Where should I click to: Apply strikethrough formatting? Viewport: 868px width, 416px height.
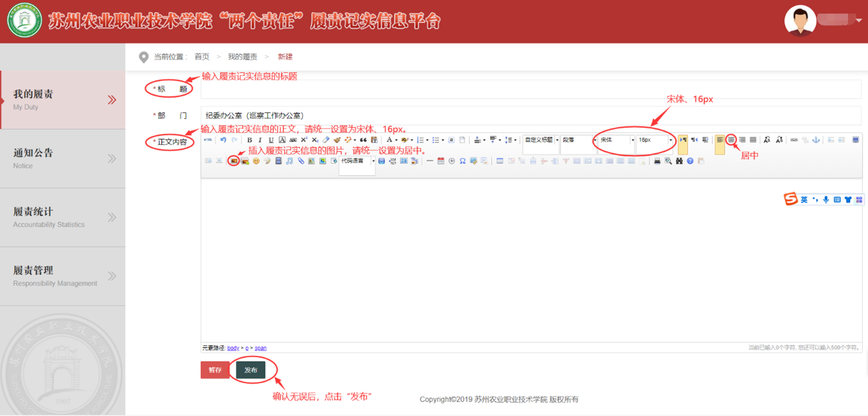pos(293,140)
